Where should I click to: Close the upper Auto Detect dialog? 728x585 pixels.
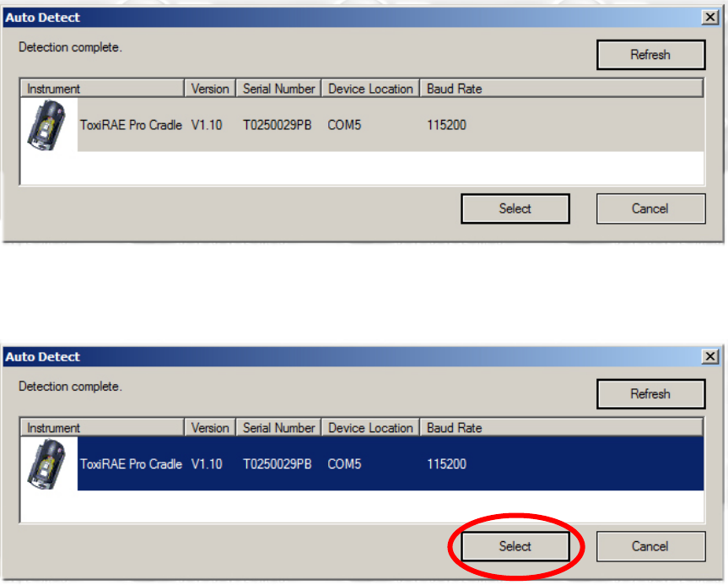point(710,18)
